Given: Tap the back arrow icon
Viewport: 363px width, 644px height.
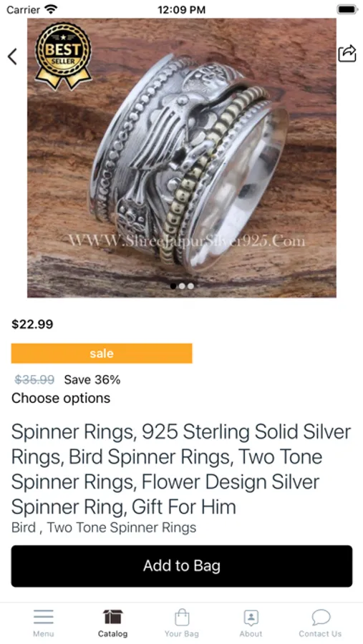Looking at the screenshot, I should click(x=12, y=57).
